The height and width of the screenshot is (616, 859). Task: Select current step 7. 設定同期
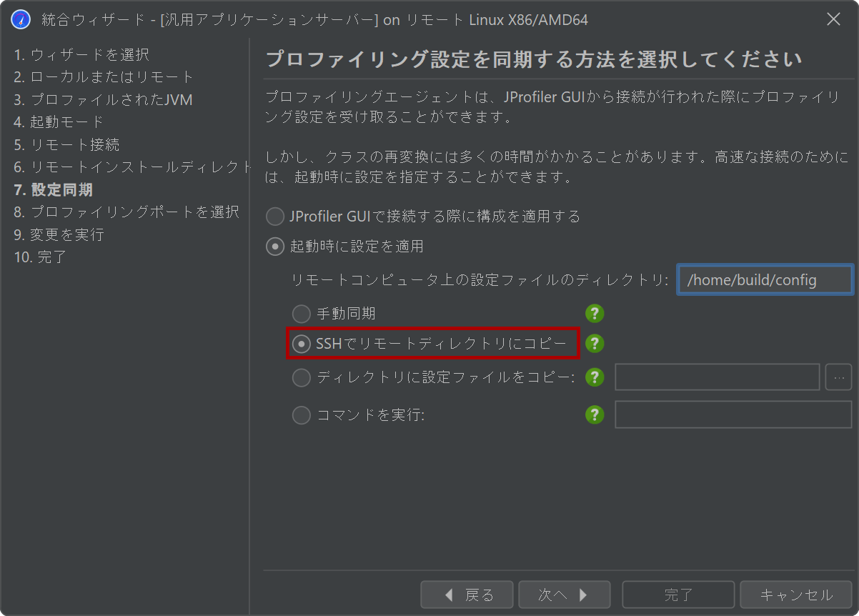click(x=54, y=190)
